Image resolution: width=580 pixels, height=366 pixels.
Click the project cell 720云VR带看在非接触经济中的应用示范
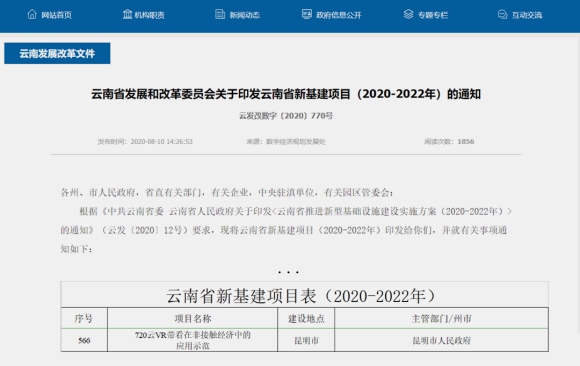(193, 340)
